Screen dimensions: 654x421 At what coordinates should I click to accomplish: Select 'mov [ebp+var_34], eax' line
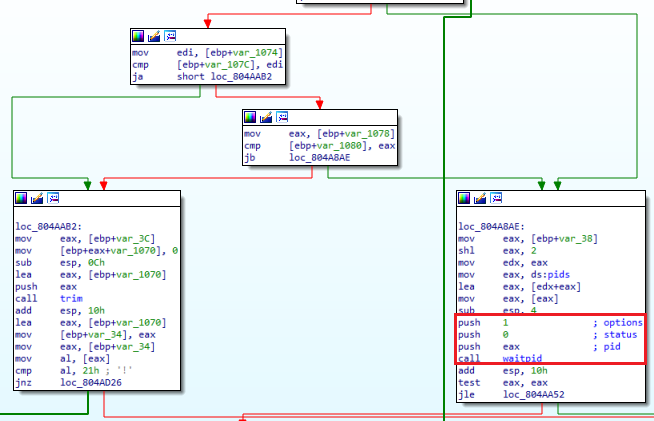tap(86, 335)
